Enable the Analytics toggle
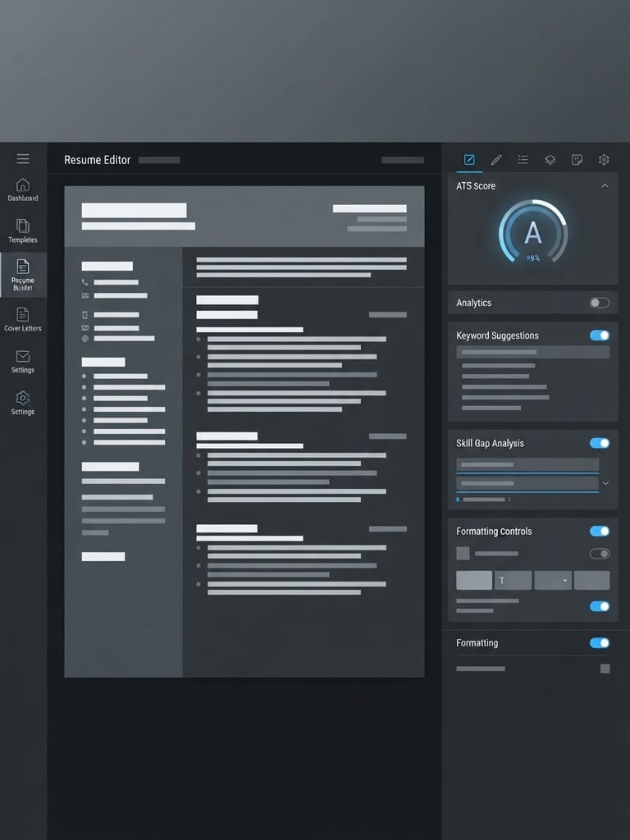Screen dimensions: 630x840 coord(600,303)
